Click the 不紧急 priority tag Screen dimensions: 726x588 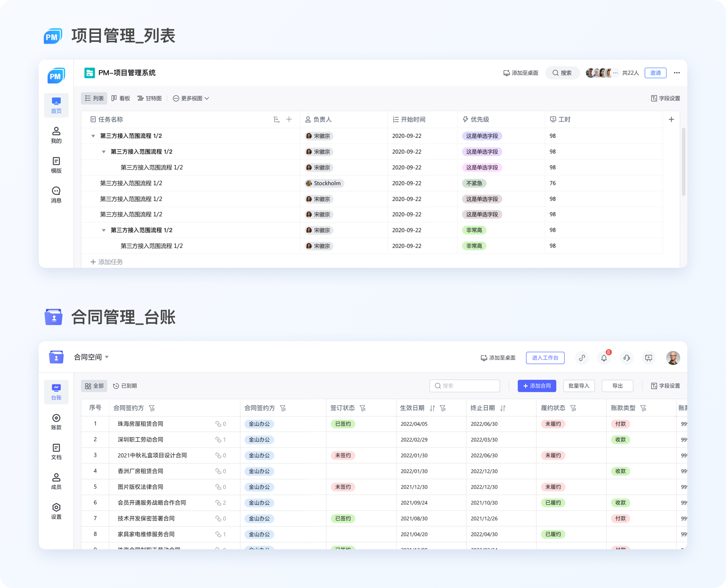point(474,183)
